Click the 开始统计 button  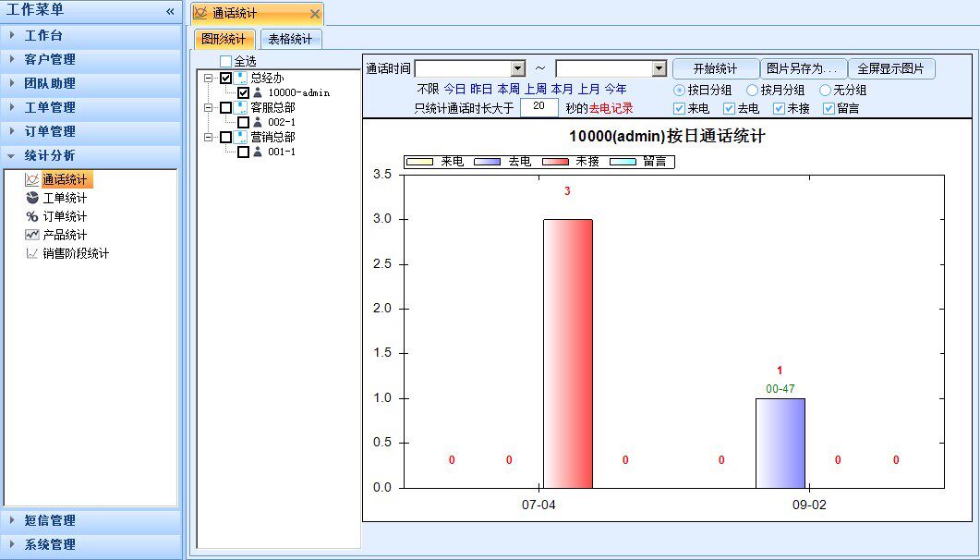[x=715, y=69]
